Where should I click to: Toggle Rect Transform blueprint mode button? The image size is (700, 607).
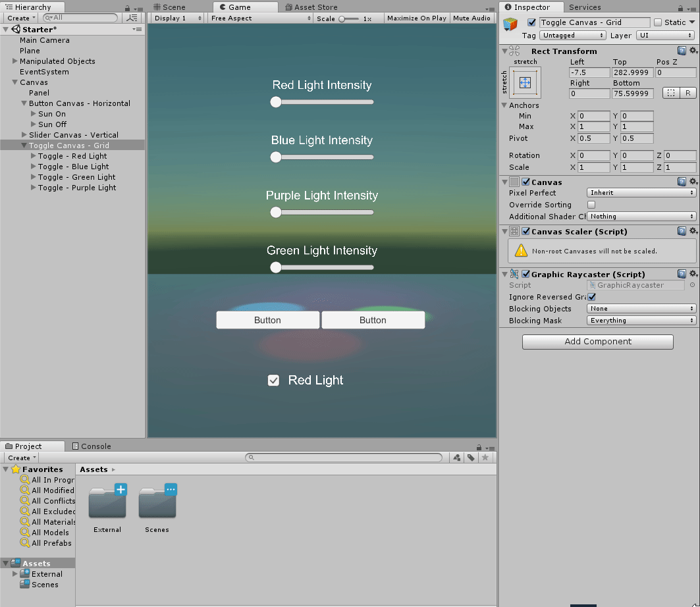pyautogui.click(x=670, y=93)
